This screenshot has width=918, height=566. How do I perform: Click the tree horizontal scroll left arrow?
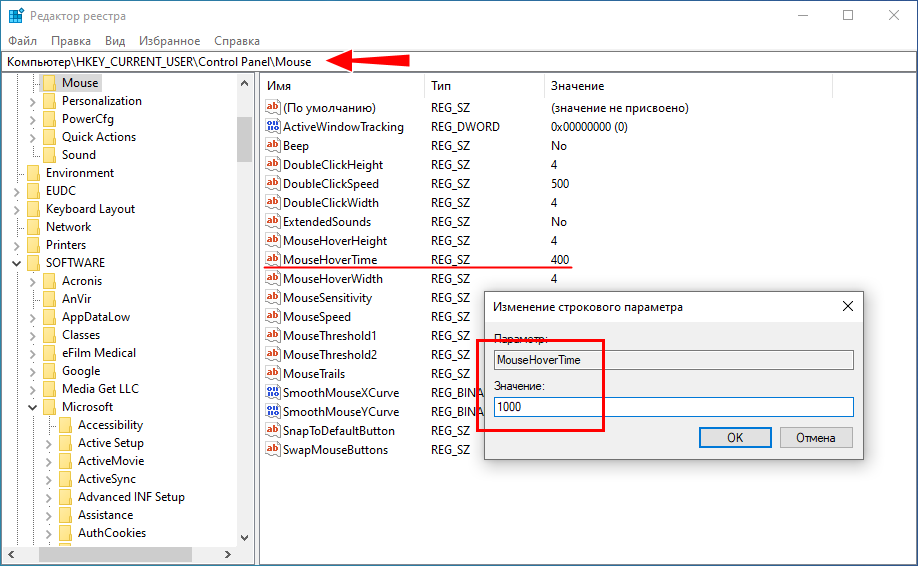(11, 554)
